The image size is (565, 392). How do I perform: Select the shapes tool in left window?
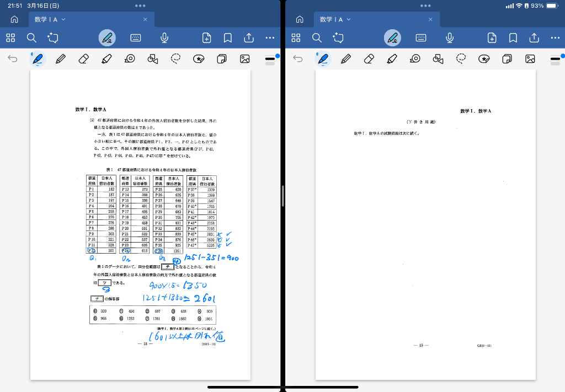(153, 58)
